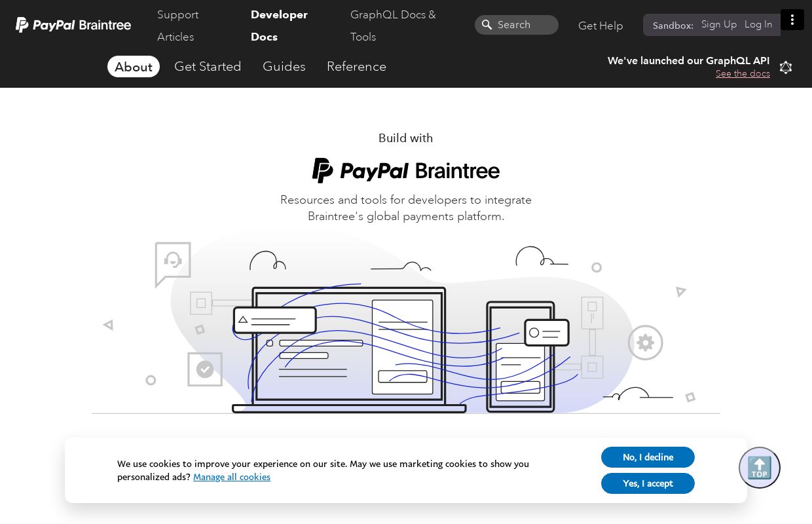Image resolution: width=812 pixels, height=524 pixels.
Task: Click the Sandbox Sign Up link
Action: [719, 24]
